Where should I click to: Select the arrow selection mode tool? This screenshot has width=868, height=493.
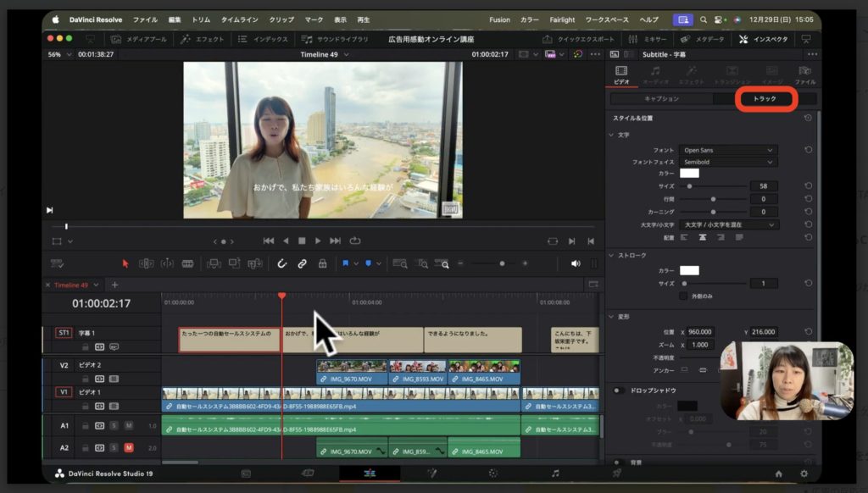[x=125, y=263]
